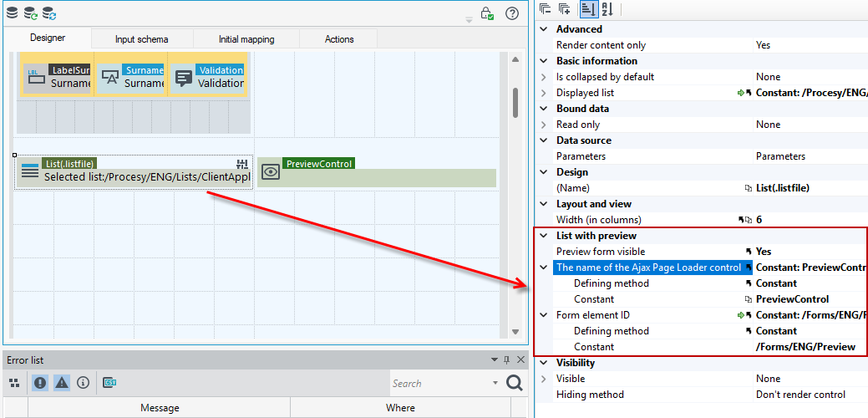Select the LabelSurname label control icon
The width and height of the screenshot is (868, 418).
click(37, 78)
